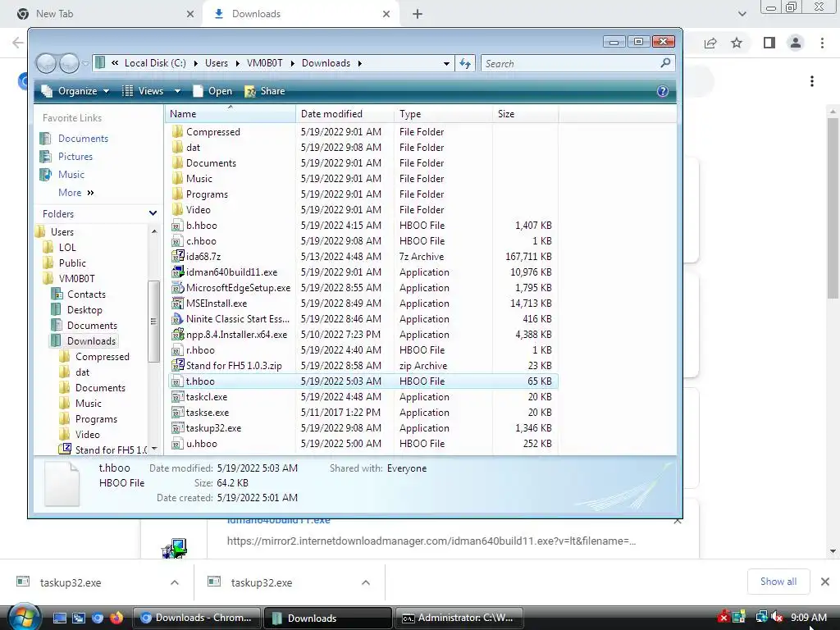Switch to Administrator command prompt taskbar button
Image resolution: width=840 pixels, height=630 pixels.
(459, 618)
